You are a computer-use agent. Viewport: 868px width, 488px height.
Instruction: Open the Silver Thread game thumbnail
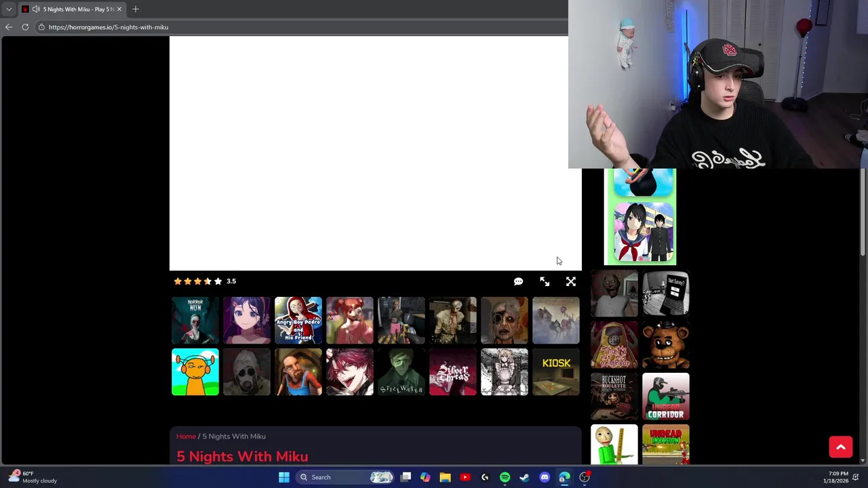point(453,372)
